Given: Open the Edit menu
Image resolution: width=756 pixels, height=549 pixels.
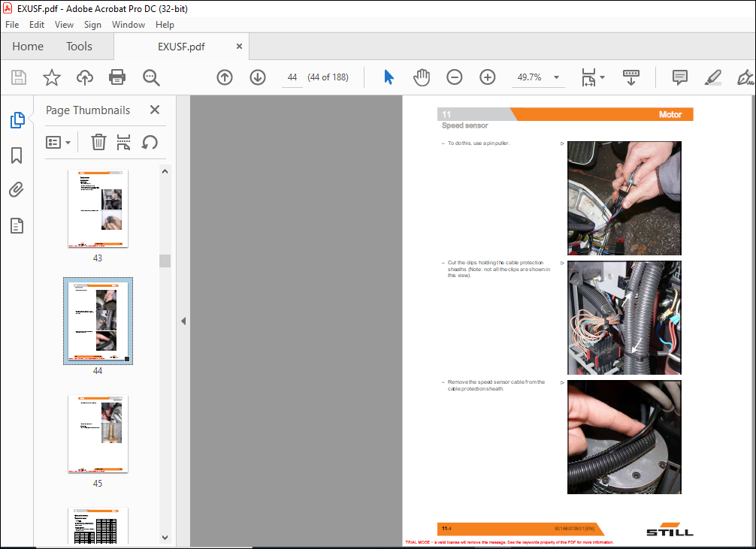Looking at the screenshot, I should pos(37,25).
